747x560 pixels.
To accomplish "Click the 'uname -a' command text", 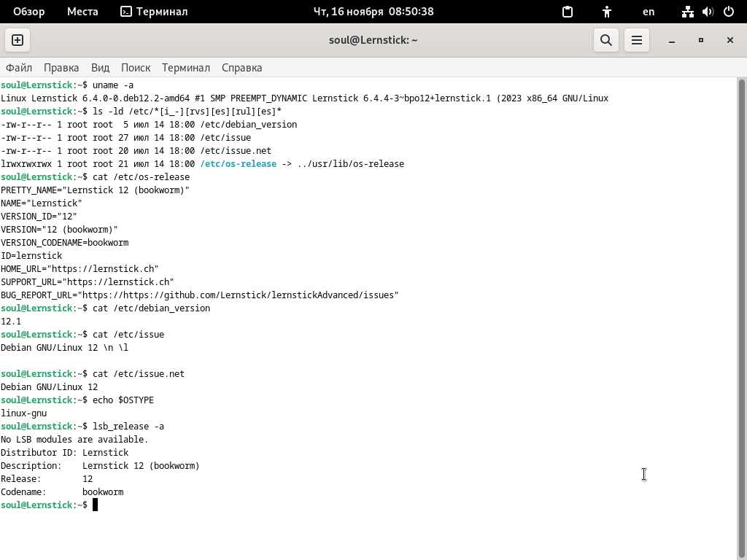I will 113,85.
